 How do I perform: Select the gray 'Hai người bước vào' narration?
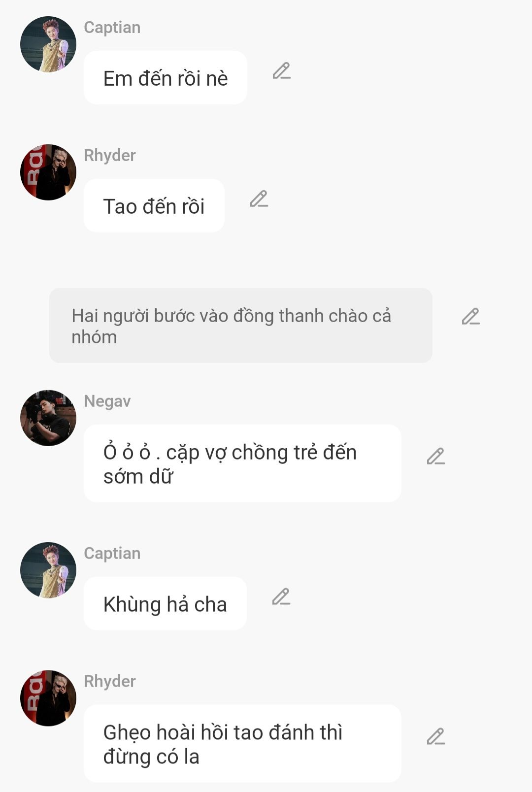tap(241, 326)
